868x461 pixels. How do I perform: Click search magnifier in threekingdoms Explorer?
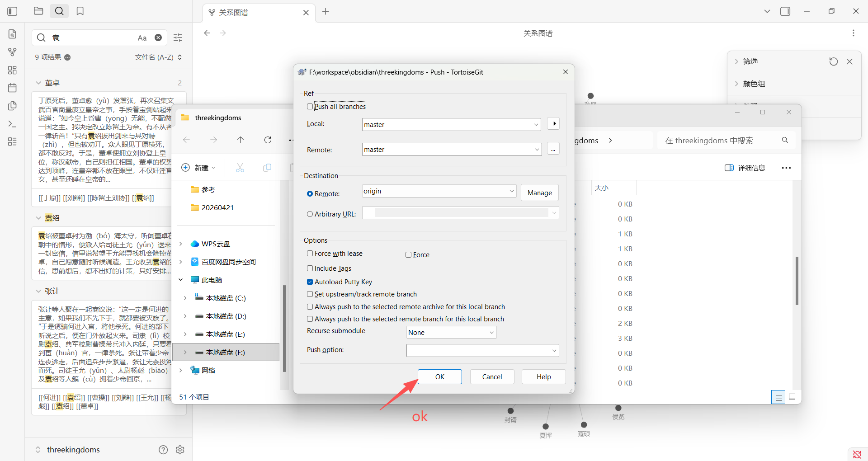click(785, 140)
